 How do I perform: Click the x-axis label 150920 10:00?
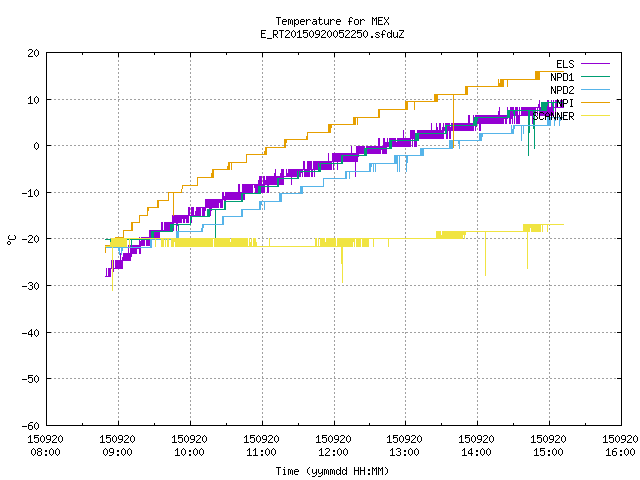point(189,446)
